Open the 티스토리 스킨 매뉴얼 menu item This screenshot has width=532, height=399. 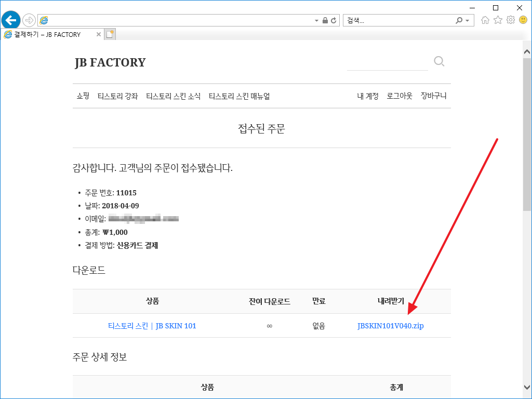(239, 96)
